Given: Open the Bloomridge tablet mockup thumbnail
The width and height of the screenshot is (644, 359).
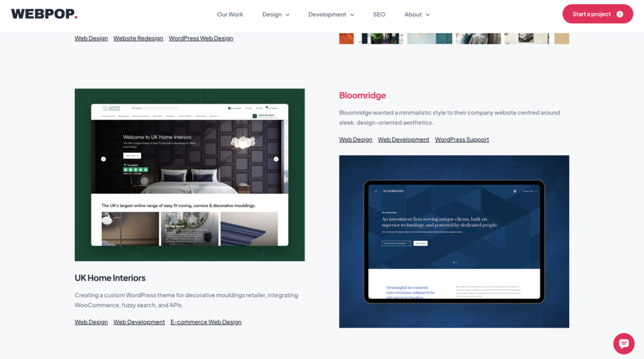Looking at the screenshot, I should pos(454,241).
